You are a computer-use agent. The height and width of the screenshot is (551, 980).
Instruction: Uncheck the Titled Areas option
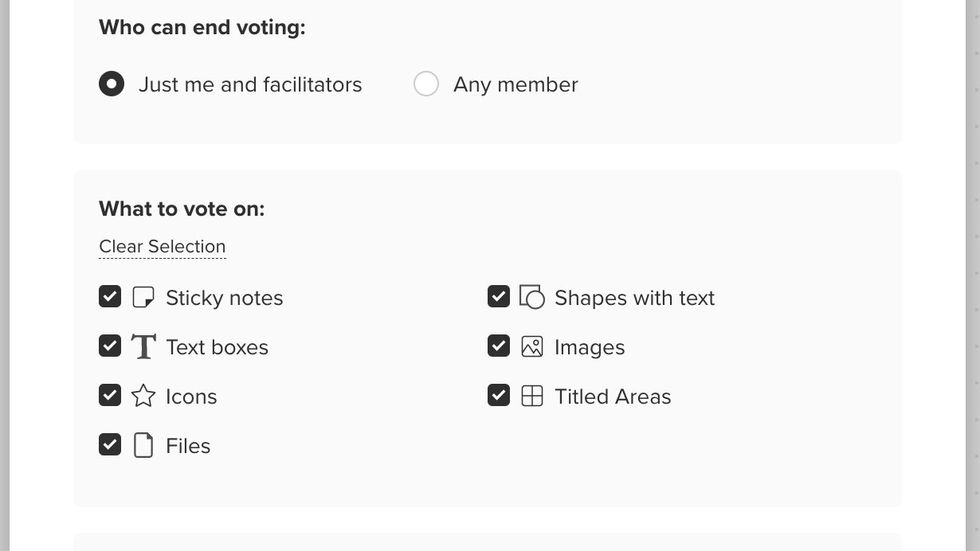tap(499, 395)
